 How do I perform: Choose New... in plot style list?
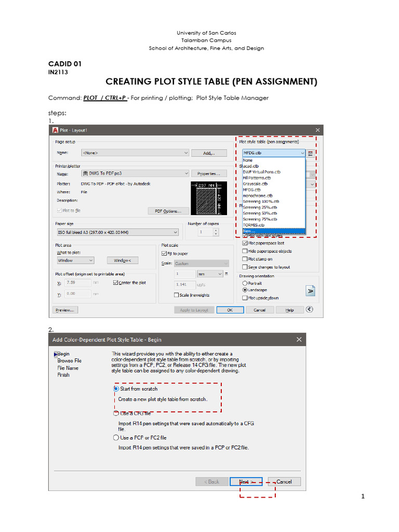pos(274,231)
